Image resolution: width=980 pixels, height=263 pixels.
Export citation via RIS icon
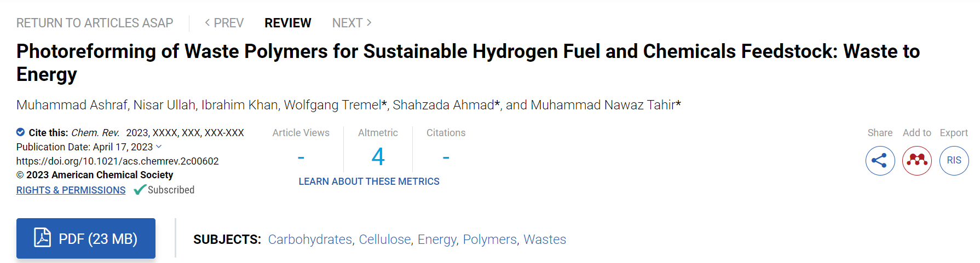[954, 161]
